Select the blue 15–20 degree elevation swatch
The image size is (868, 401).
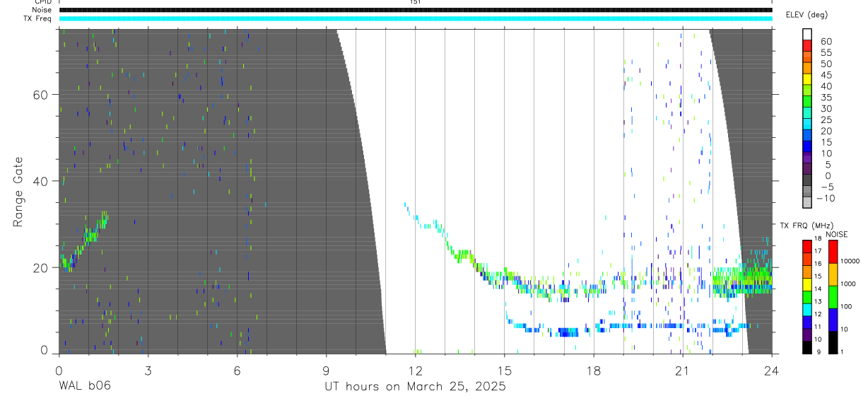[807, 136]
